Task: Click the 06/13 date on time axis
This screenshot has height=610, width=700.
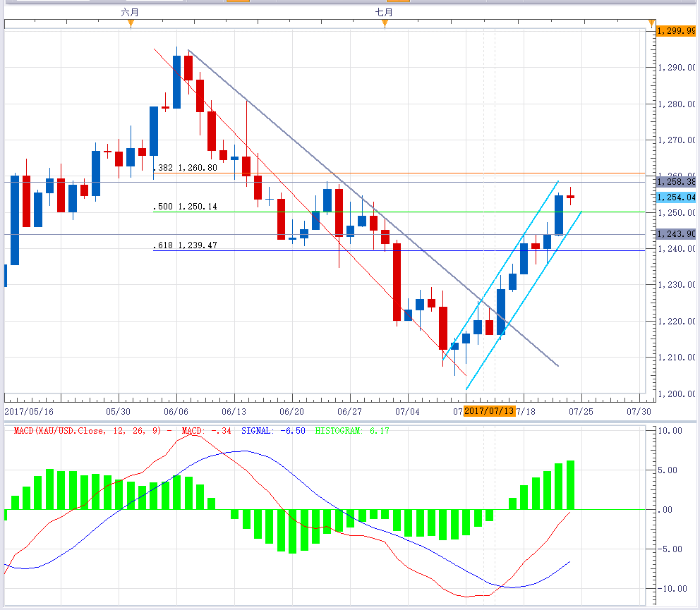Action: click(233, 411)
